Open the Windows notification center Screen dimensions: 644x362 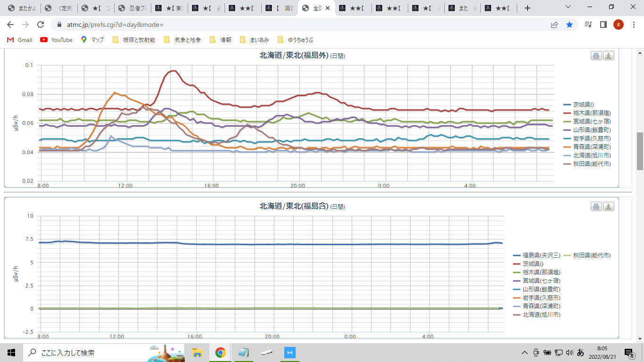point(629,352)
